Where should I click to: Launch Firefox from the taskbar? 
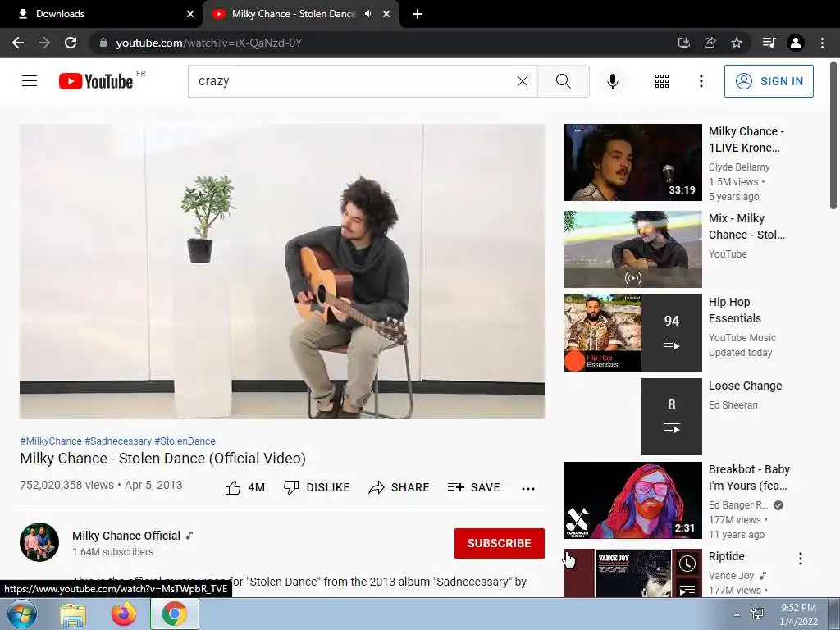[x=124, y=614]
